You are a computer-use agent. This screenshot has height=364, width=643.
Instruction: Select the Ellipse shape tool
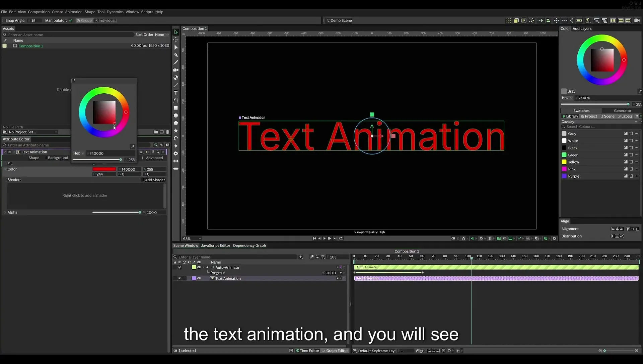pos(176,115)
